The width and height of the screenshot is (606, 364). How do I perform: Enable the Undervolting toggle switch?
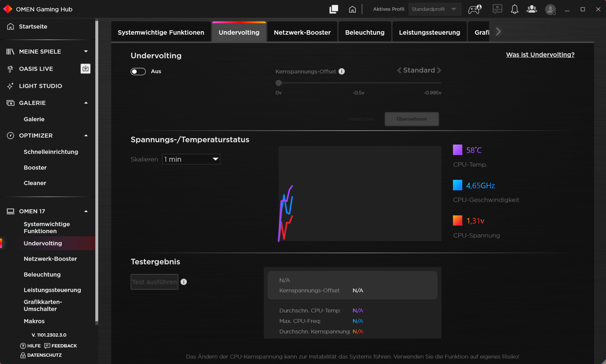coord(138,71)
